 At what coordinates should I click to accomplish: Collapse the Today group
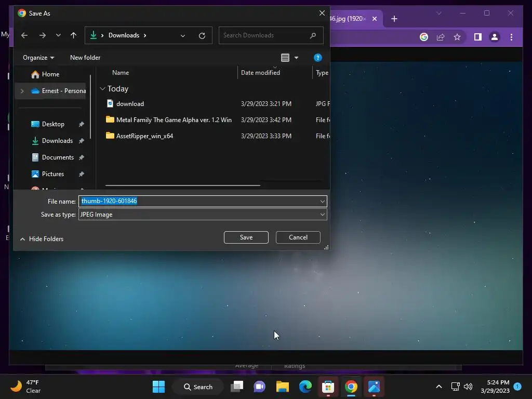pos(102,89)
